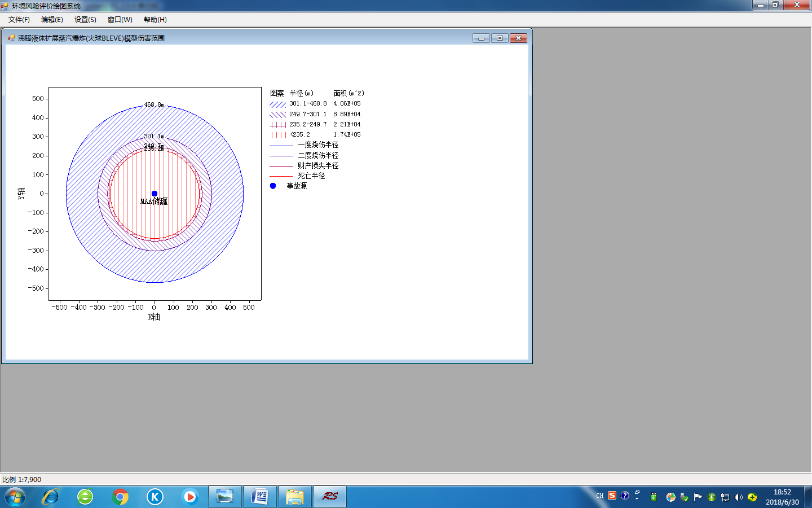Open the Windows Start menu
Screen dimensions: 812x508
click(15, 497)
